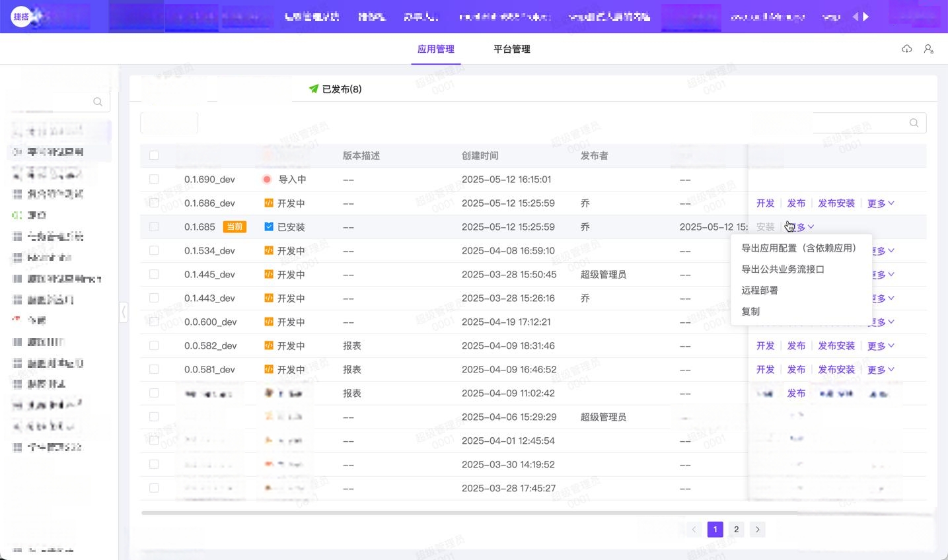
Task: Switch to the 平台管理 tab
Action: pos(512,49)
